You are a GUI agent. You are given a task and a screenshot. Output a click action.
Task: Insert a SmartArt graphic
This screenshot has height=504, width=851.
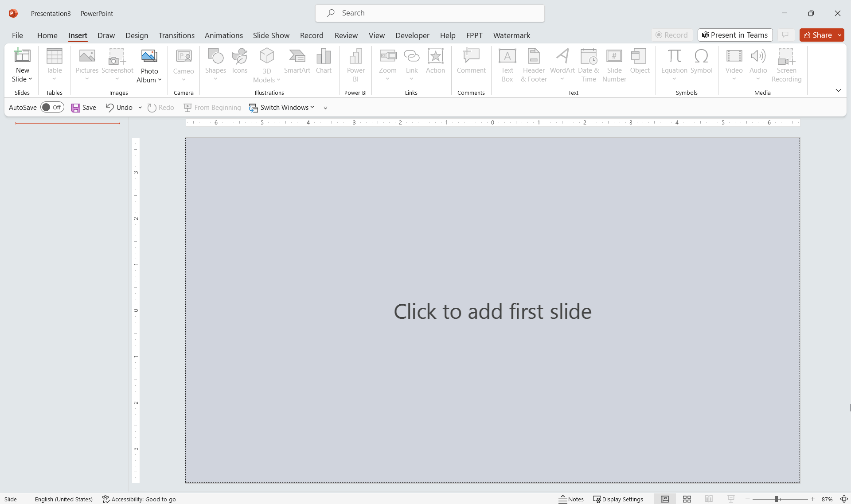coord(297,65)
